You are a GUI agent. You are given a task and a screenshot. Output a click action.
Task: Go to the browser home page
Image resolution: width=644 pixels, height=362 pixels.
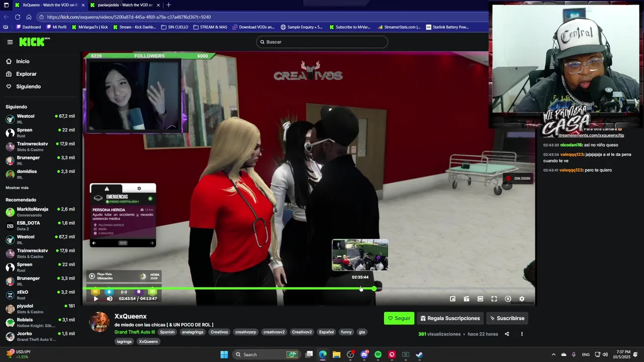(29, 17)
